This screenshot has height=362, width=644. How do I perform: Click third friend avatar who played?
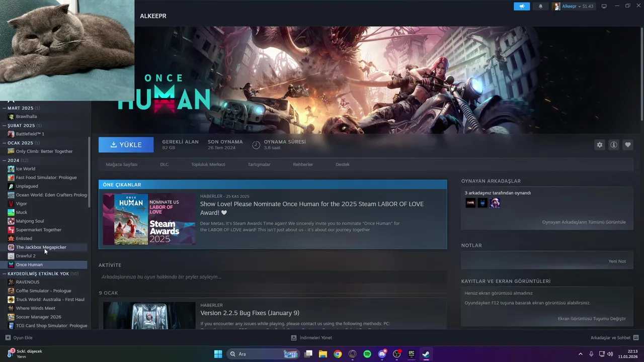point(495,203)
